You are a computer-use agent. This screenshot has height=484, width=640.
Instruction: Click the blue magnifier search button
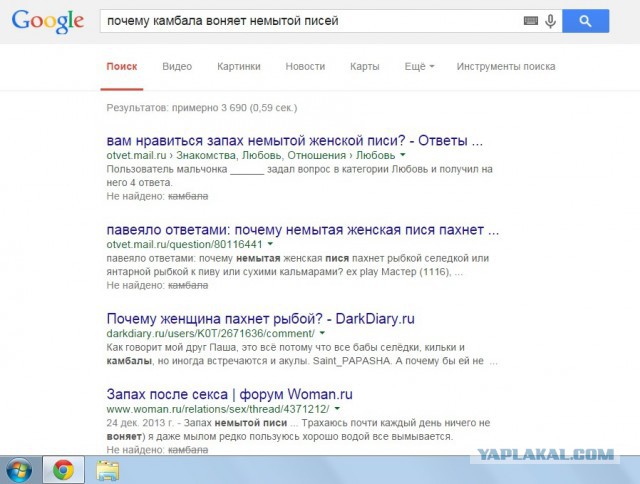point(585,21)
